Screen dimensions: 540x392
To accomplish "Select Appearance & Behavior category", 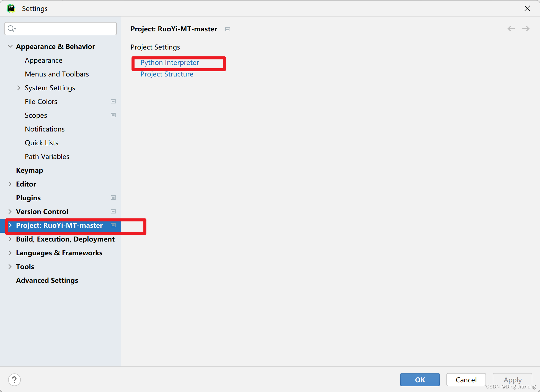I will (x=55, y=46).
